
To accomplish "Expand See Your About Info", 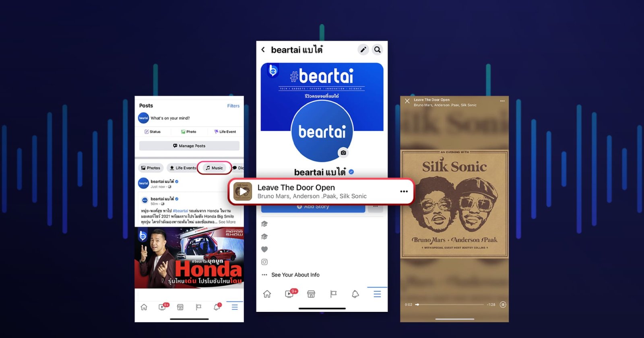I will coord(295,275).
